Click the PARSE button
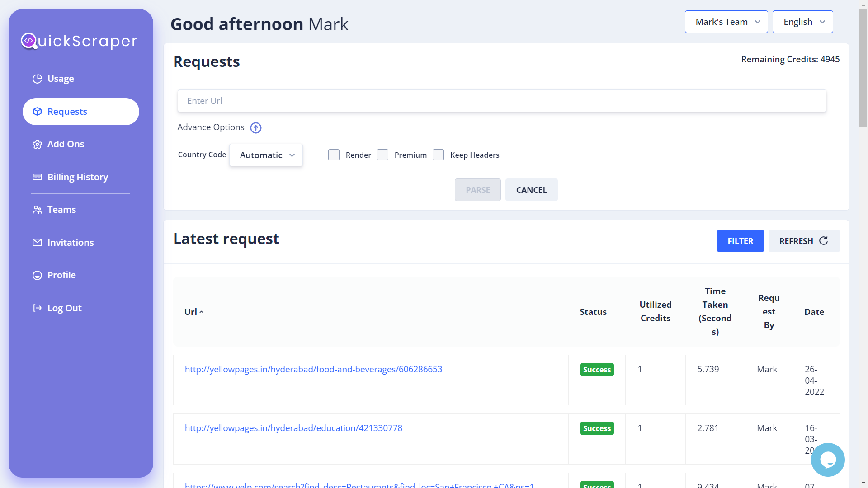Screen dimensions: 868x488 pos(477,190)
